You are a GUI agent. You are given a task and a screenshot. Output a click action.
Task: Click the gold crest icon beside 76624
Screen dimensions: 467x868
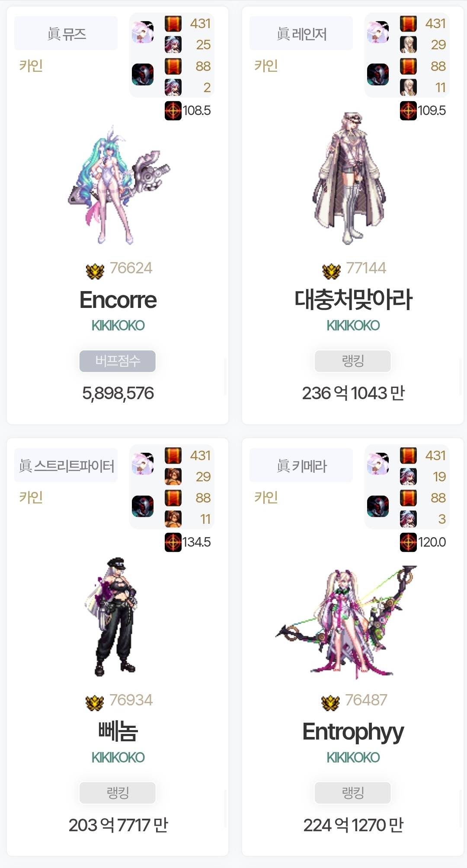coord(95,271)
